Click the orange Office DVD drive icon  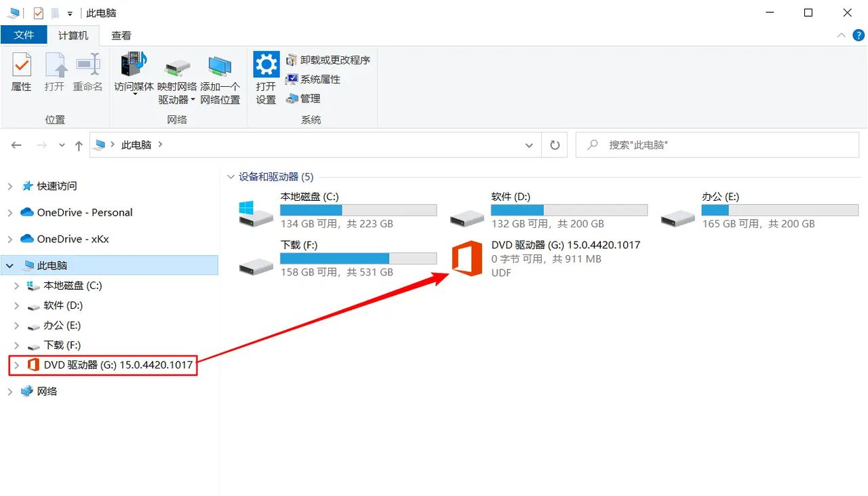(467, 259)
